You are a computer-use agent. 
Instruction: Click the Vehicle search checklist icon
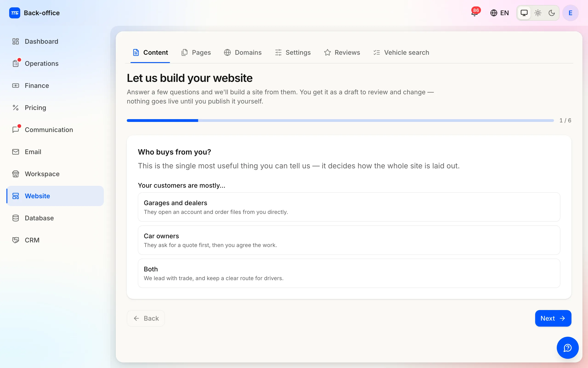point(377,53)
